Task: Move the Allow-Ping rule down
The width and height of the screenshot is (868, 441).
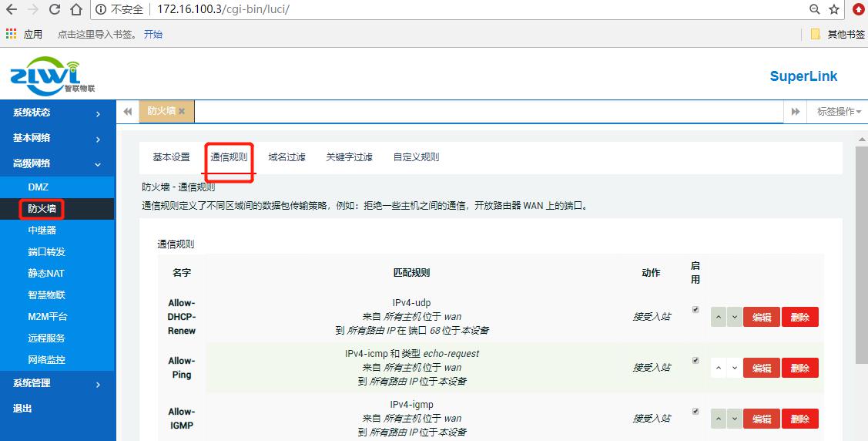Action: [x=735, y=368]
